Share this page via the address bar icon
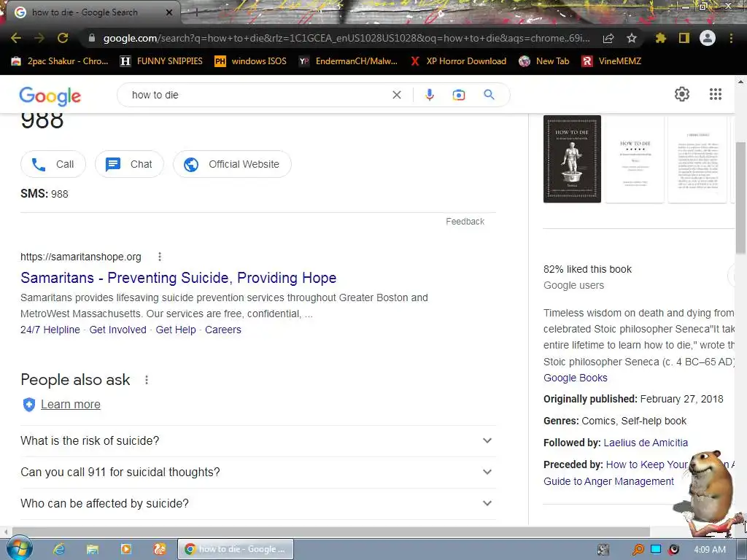The height and width of the screenshot is (560, 747). [x=608, y=39]
